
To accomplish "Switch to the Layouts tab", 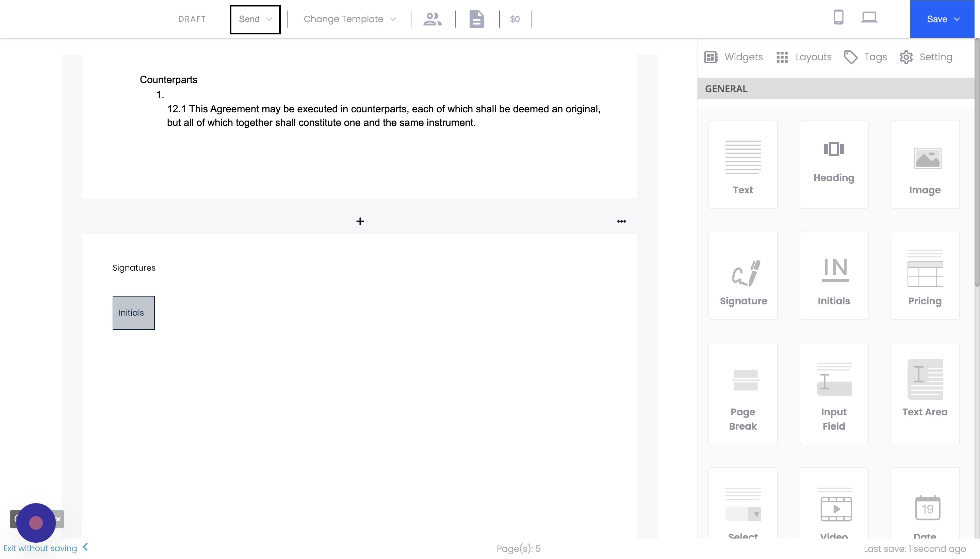I will click(x=804, y=57).
